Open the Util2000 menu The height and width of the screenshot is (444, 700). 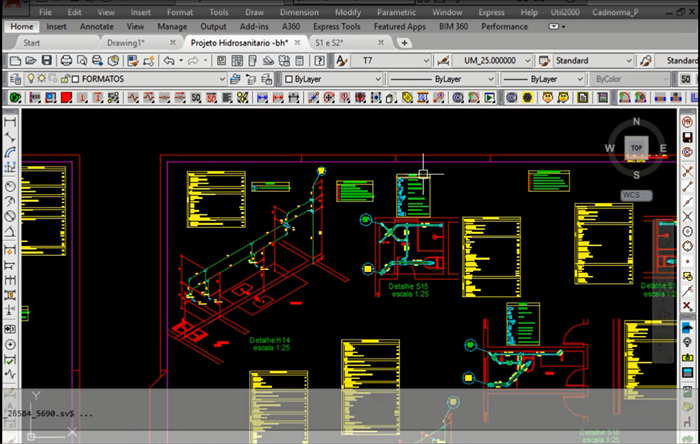coord(565,12)
